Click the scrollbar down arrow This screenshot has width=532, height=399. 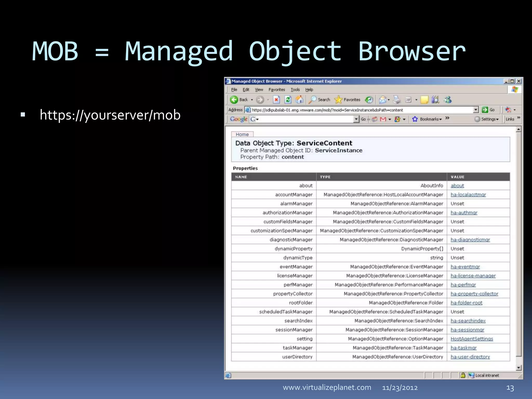[518, 368]
